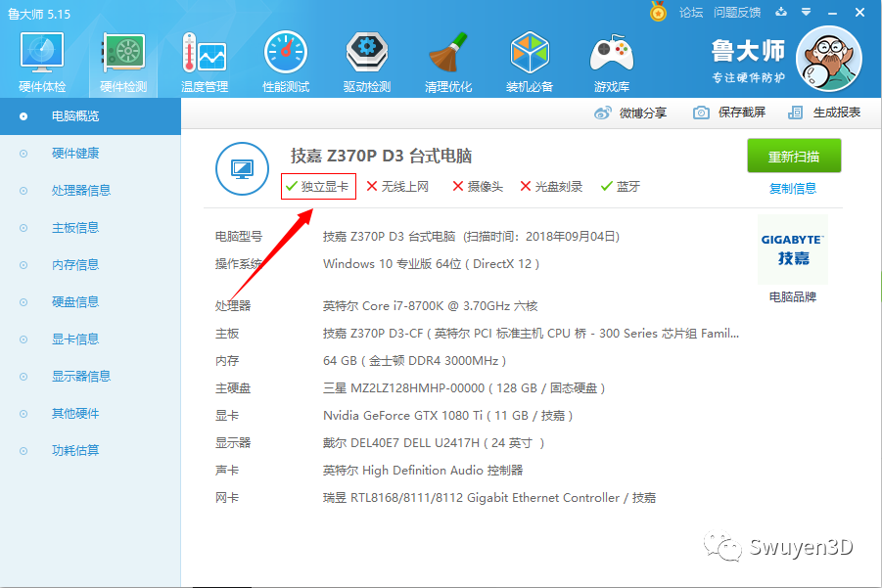This screenshot has width=882, height=588.
Task: Open the title bar dropdown menu arrow
Action: click(806, 12)
